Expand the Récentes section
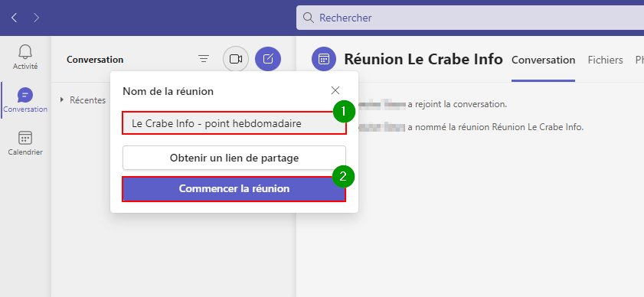The height and width of the screenshot is (297, 644). (x=83, y=100)
